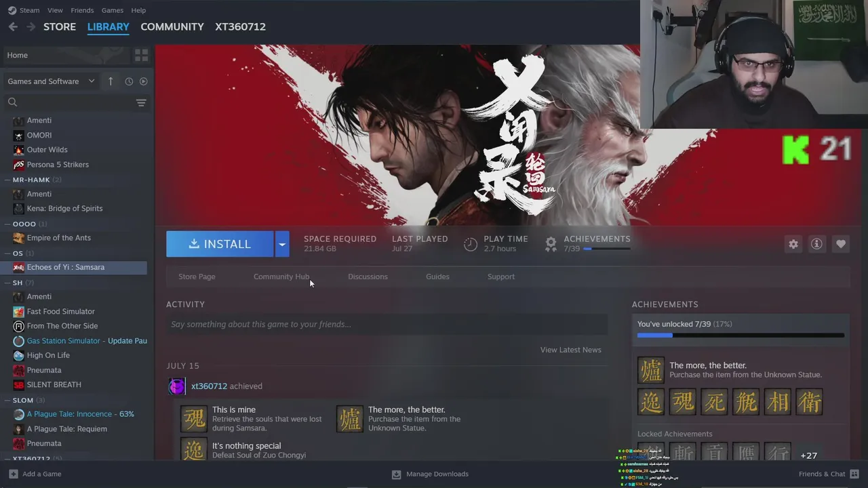Open Games and Software filter dropdown
Image resolution: width=868 pixels, height=488 pixels.
(52, 81)
